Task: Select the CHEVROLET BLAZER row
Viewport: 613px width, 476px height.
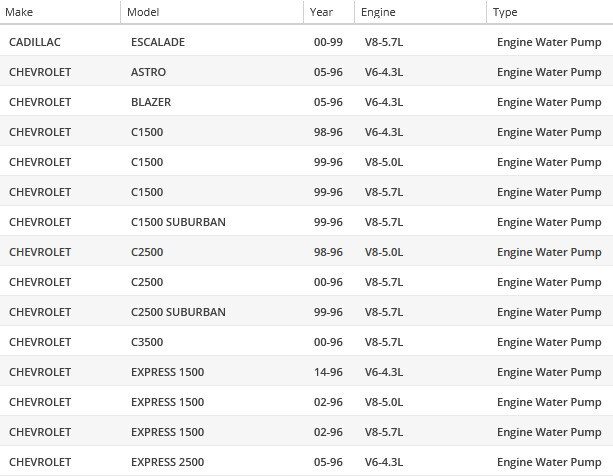Action: tap(151, 102)
